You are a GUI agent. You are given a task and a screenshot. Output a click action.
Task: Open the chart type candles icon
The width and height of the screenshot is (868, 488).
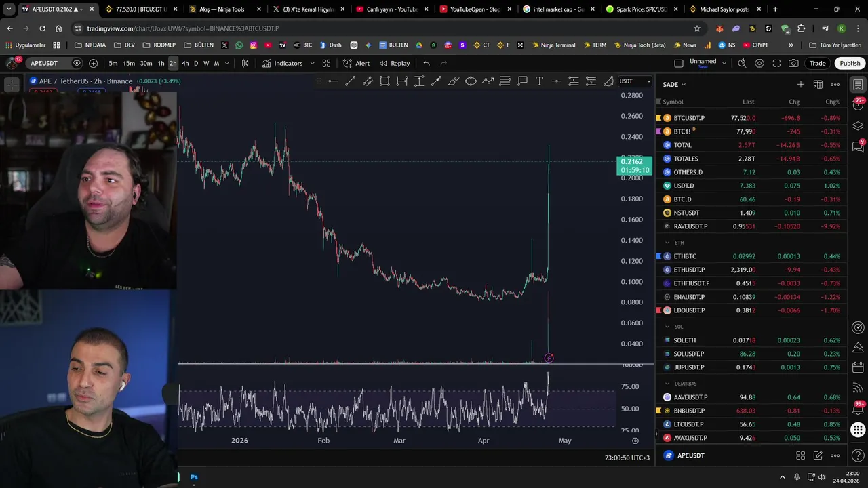(x=245, y=63)
